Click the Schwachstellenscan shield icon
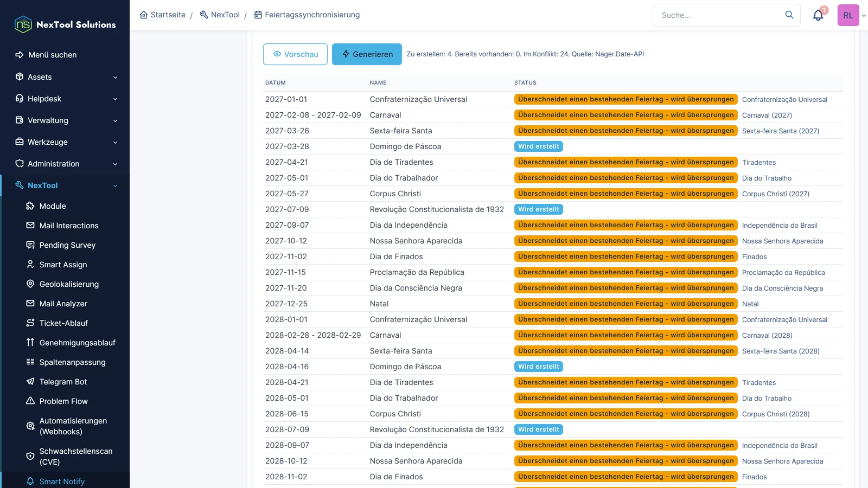This screenshot has height=488, width=868. click(x=30, y=457)
